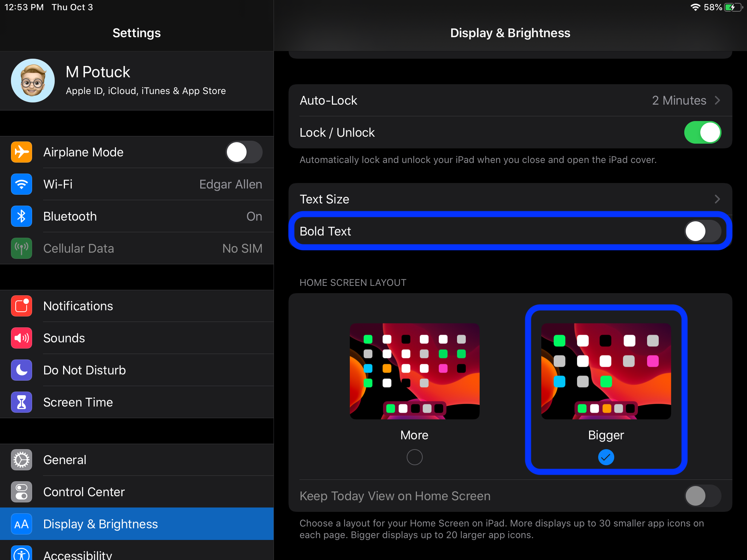Click the Do Not Disturb moon icon

click(22, 370)
